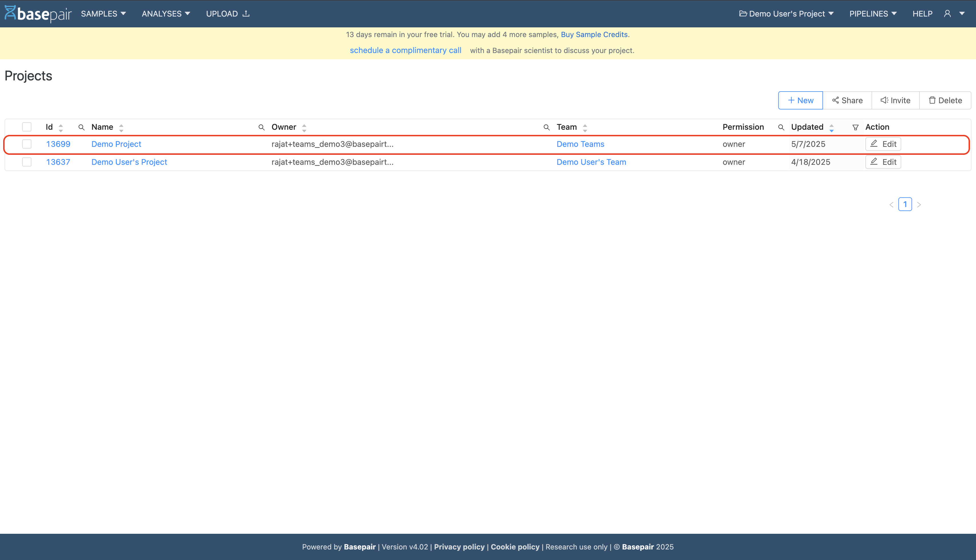Screen dimensions: 976x560
Task: Check the Demo User's Project row checkbox
Action: [27, 162]
